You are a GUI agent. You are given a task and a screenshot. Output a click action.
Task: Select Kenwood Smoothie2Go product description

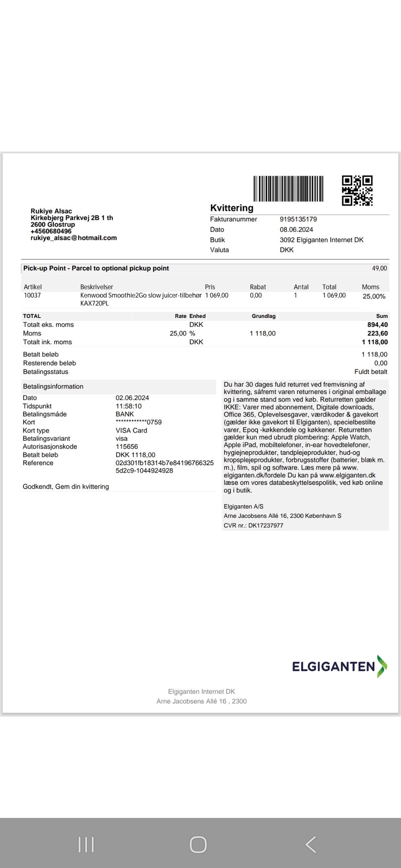[141, 295]
